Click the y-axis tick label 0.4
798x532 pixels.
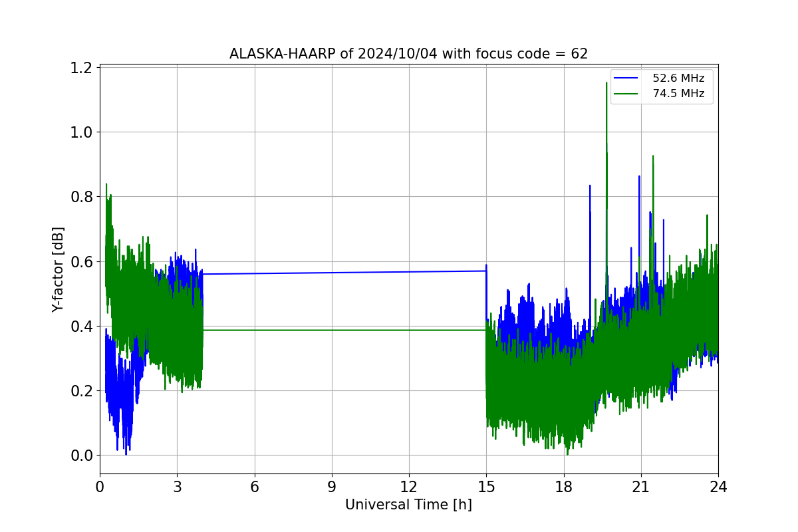point(82,327)
